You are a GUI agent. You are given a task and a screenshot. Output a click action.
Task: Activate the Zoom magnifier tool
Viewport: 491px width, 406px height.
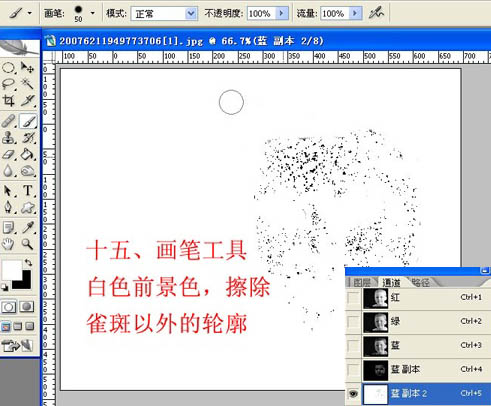(27, 244)
